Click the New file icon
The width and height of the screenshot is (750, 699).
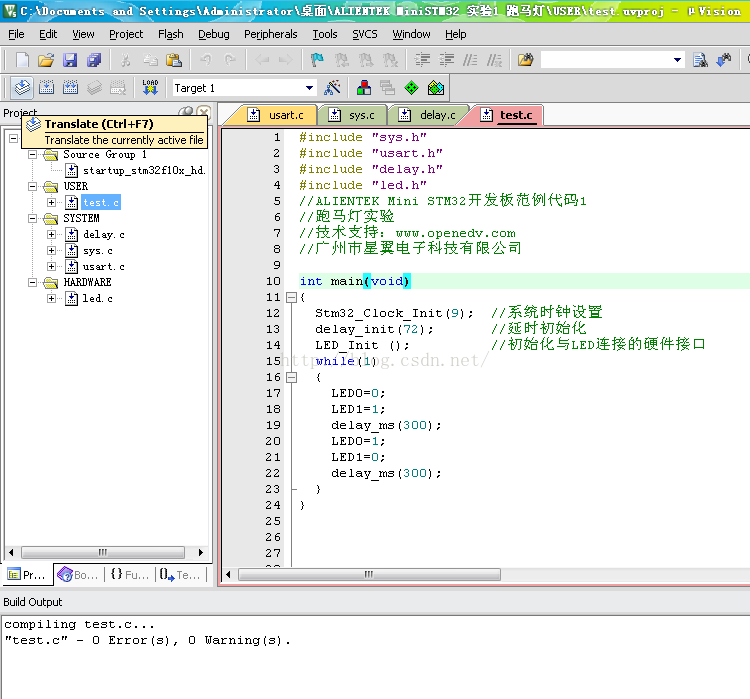click(x=22, y=60)
